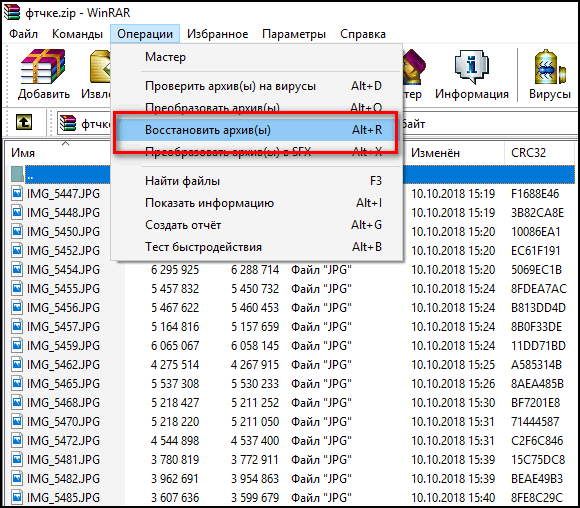
Task: Open the Справка menu
Action: [363, 34]
